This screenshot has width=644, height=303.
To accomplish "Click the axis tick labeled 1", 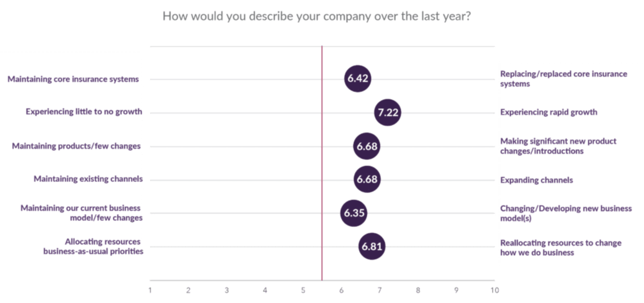I will point(150,290).
